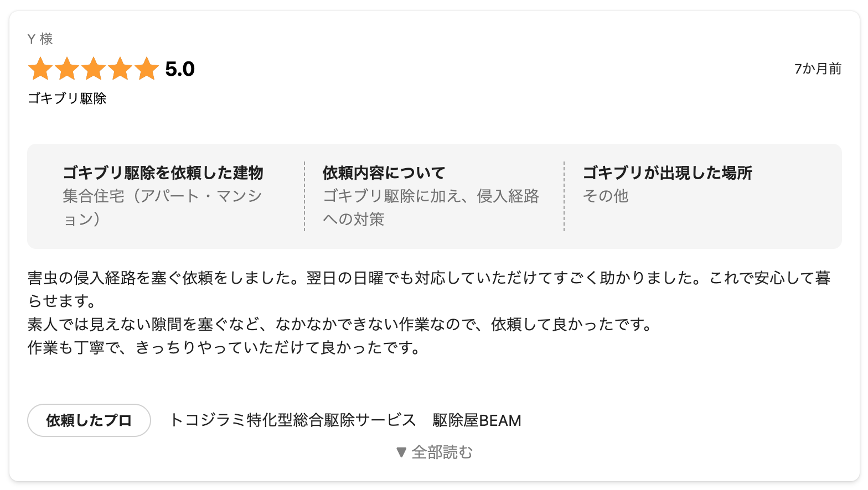Select the third star in the rating
The image size is (868, 490).
[x=94, y=69]
